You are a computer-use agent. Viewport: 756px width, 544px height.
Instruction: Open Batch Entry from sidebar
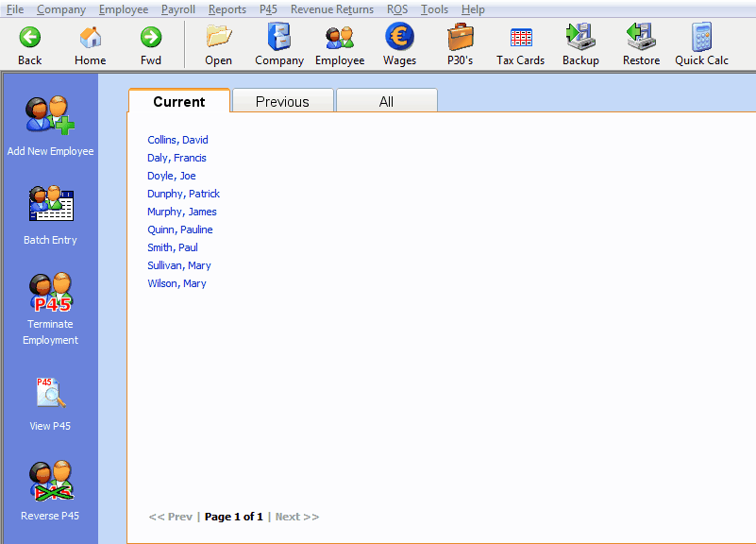pos(51,205)
